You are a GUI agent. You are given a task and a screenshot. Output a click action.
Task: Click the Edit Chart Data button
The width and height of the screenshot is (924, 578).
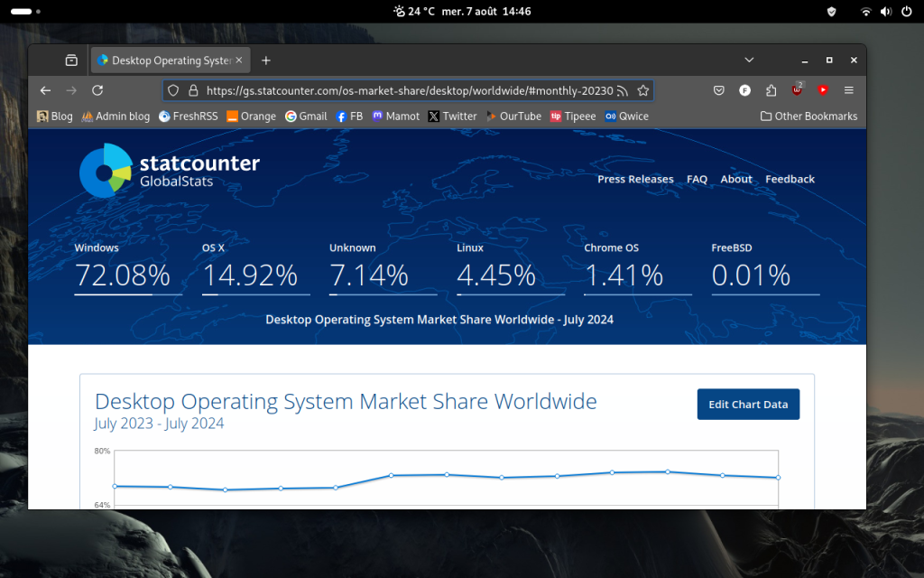pos(748,405)
